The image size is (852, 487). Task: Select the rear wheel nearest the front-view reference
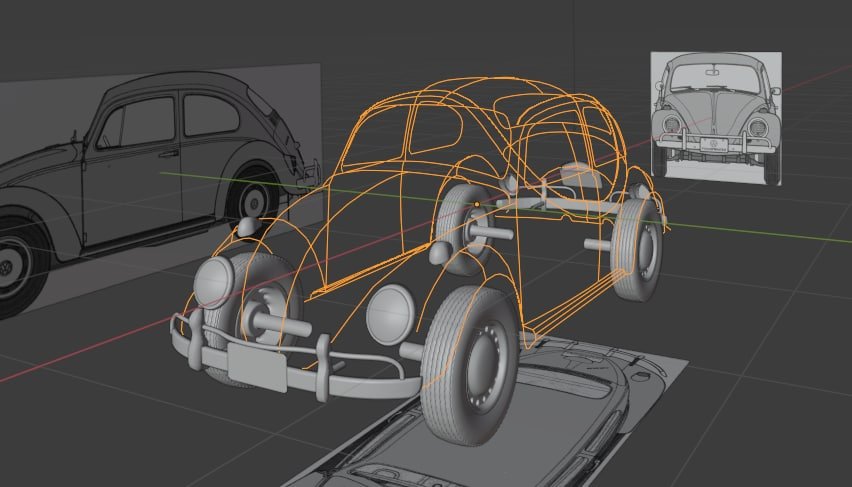click(x=636, y=251)
